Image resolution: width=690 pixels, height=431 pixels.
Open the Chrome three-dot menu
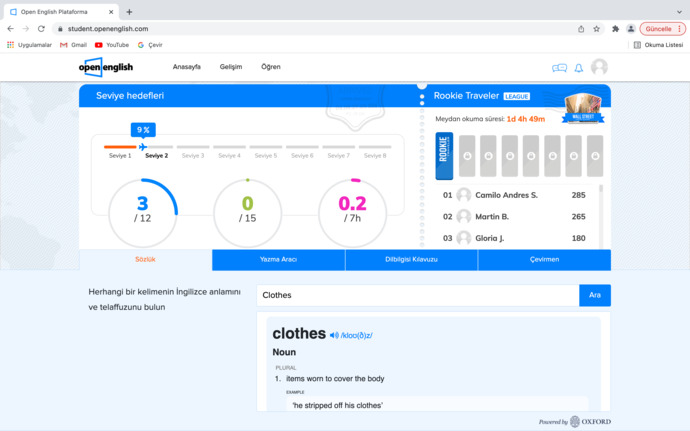(x=680, y=29)
